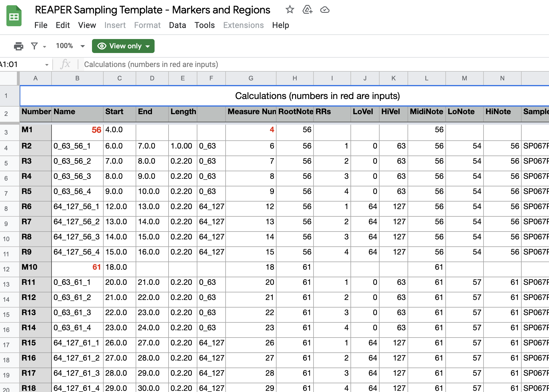The width and height of the screenshot is (549, 392).
Task: Open the Data menu
Action: tap(177, 25)
